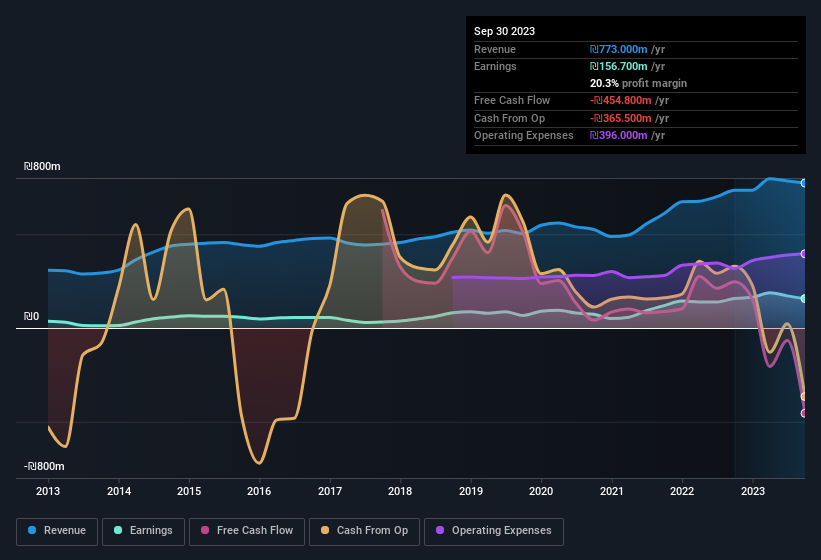Click the Sep 30 2023 tooltip date
This screenshot has height=560, width=821.
pos(504,31)
